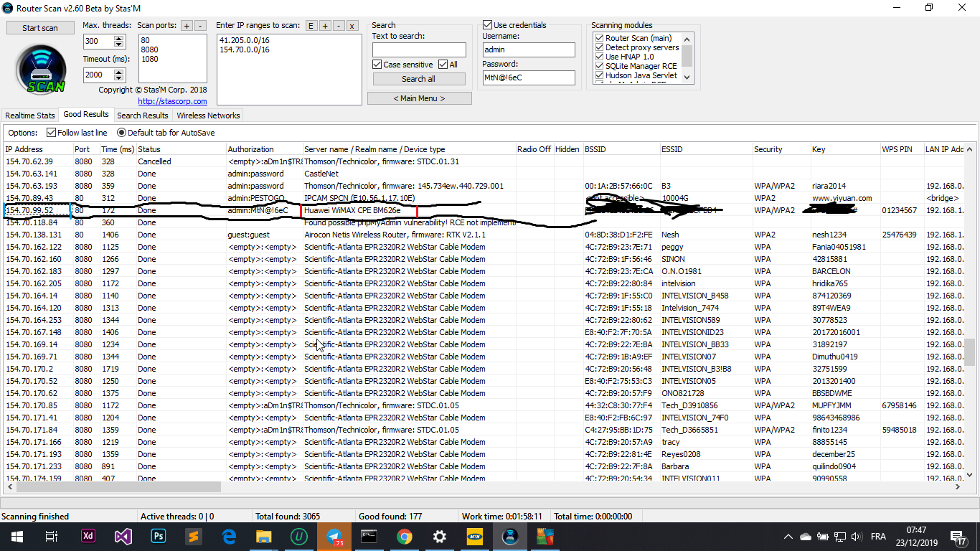The height and width of the screenshot is (551, 980).
Task: Open WinRAR from the taskbar
Action: 545,536
